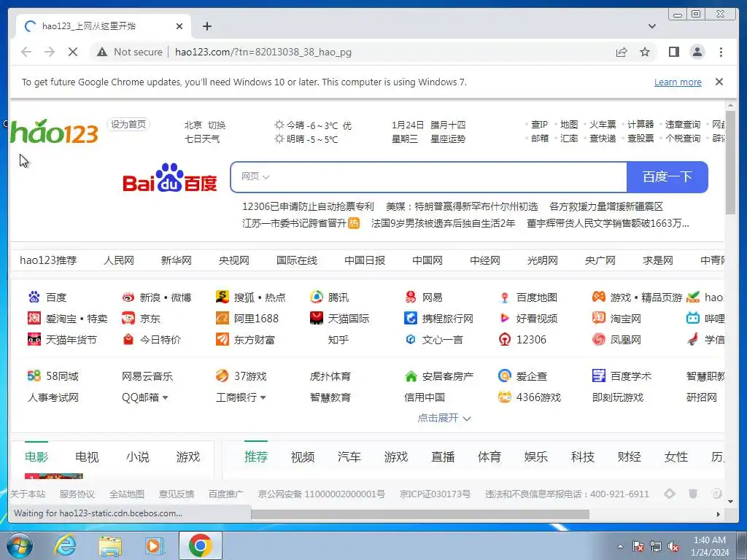This screenshot has height=560, width=747.
Task: Close the hao123 tab
Action: tap(179, 26)
